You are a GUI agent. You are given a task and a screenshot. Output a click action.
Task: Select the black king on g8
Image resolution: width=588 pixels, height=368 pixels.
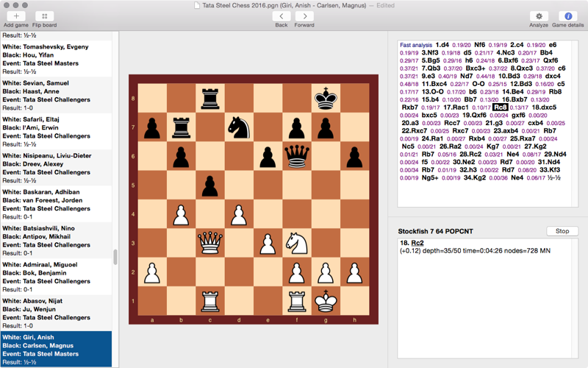(326, 98)
